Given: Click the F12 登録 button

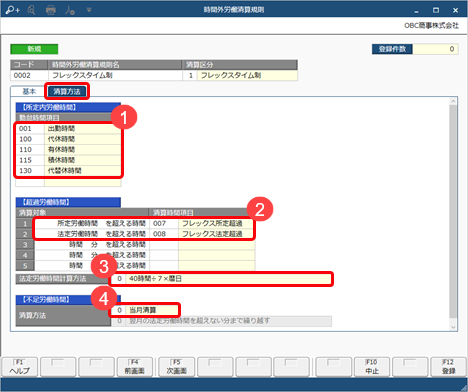Looking at the screenshot, I should tap(449, 367).
